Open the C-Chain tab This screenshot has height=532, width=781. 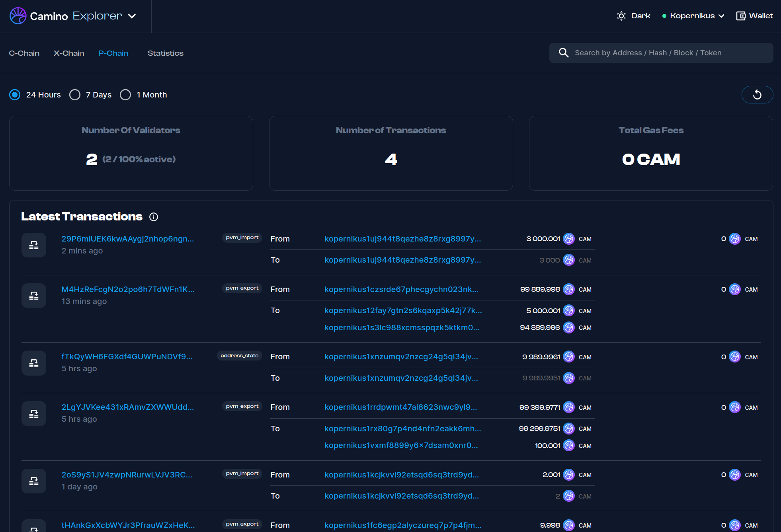(x=24, y=53)
